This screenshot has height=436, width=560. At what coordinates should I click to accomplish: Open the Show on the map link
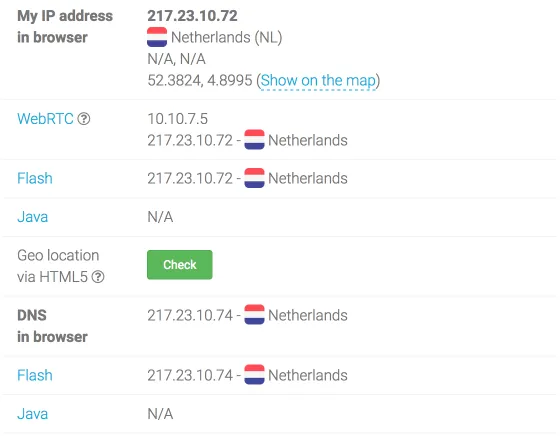(318, 81)
